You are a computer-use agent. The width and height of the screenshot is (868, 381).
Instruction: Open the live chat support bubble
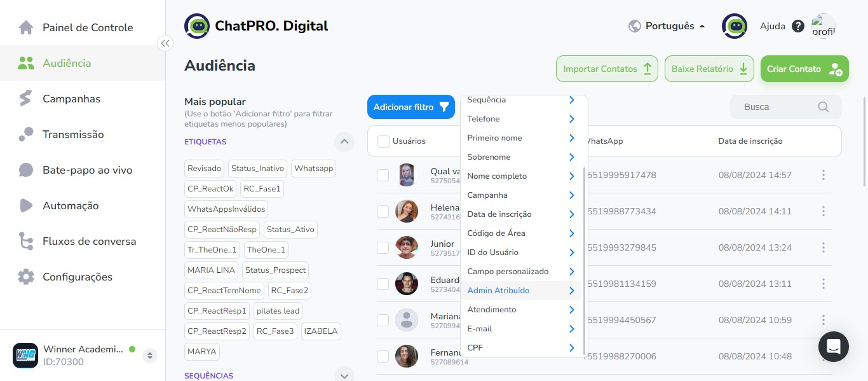tap(834, 347)
